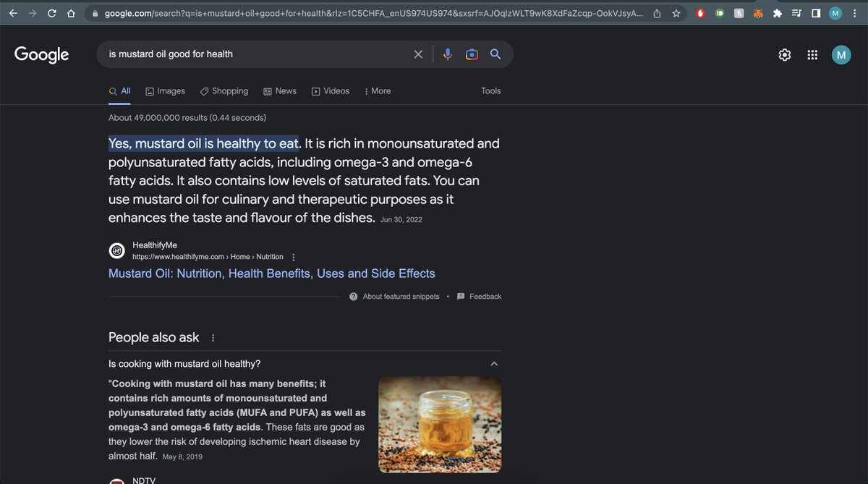Open Google quick settings gear
Viewport: 868px width, 484px height.
[785, 54]
